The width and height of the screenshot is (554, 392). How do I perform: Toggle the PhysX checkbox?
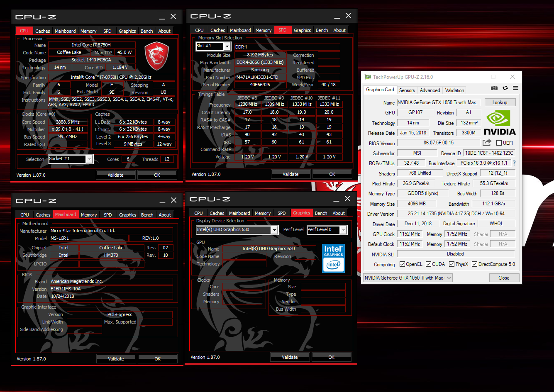click(x=451, y=264)
